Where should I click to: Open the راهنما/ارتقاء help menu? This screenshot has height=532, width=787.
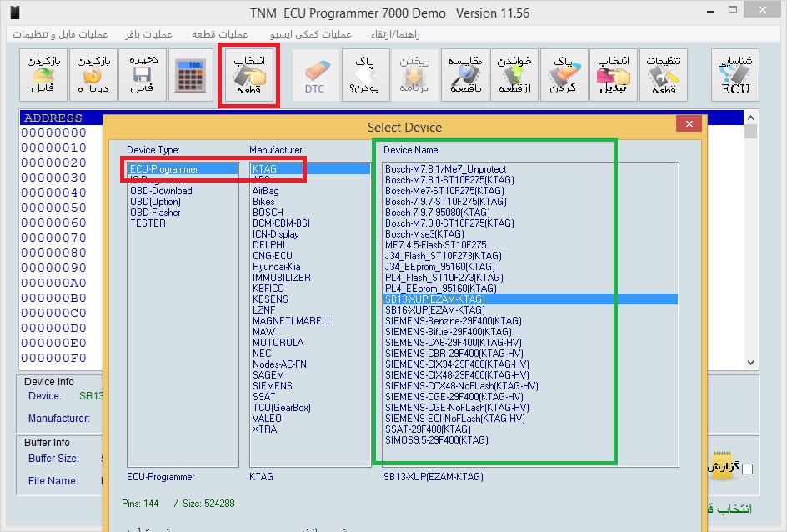(x=395, y=34)
